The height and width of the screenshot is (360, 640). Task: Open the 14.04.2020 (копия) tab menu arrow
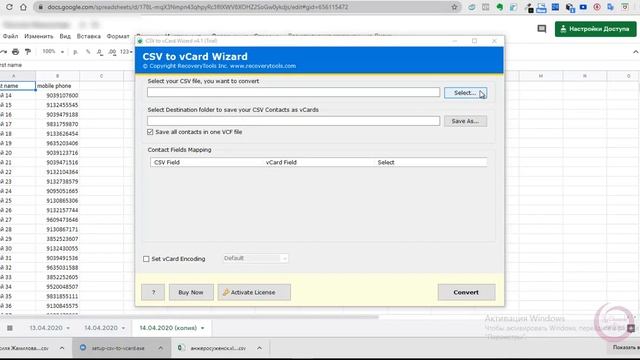pos(202,328)
